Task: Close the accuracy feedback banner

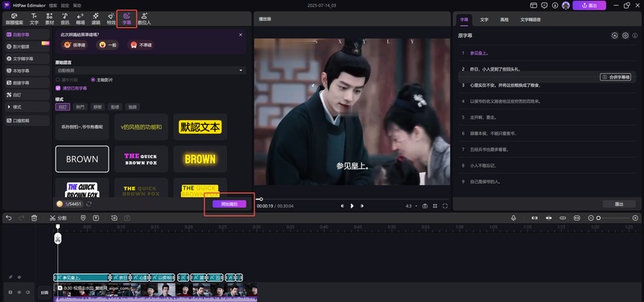Action: [x=241, y=35]
